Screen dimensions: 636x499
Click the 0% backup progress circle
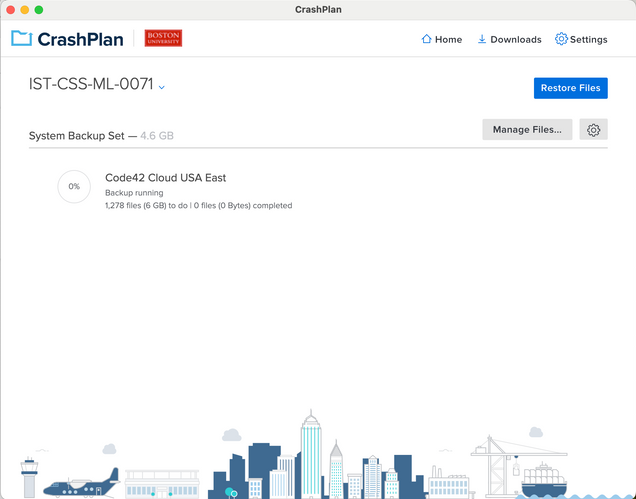tap(74, 187)
